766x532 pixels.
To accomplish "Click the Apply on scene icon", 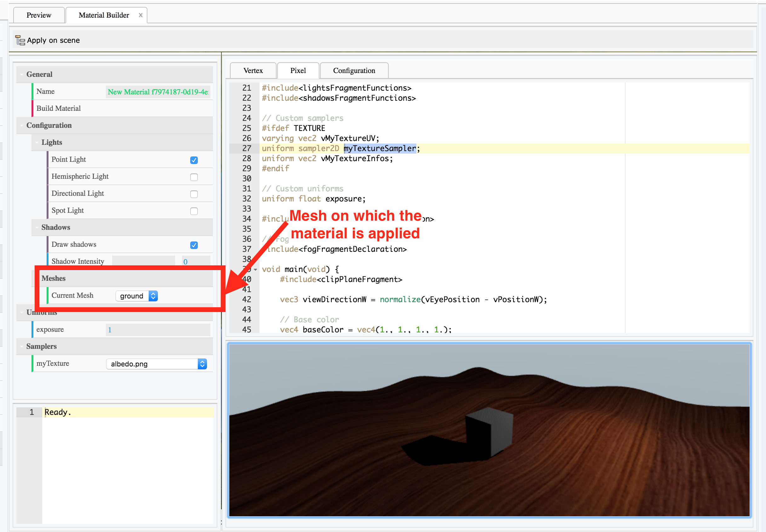I will pos(20,40).
